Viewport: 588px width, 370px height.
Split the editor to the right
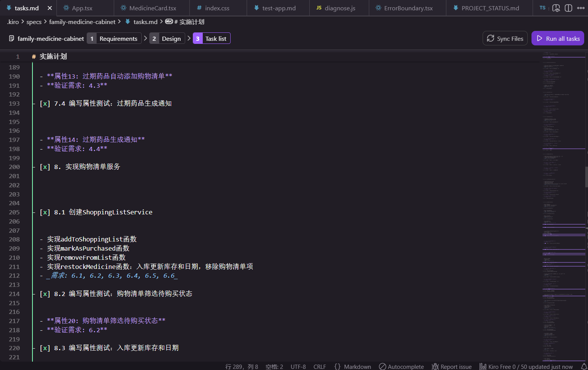(569, 8)
